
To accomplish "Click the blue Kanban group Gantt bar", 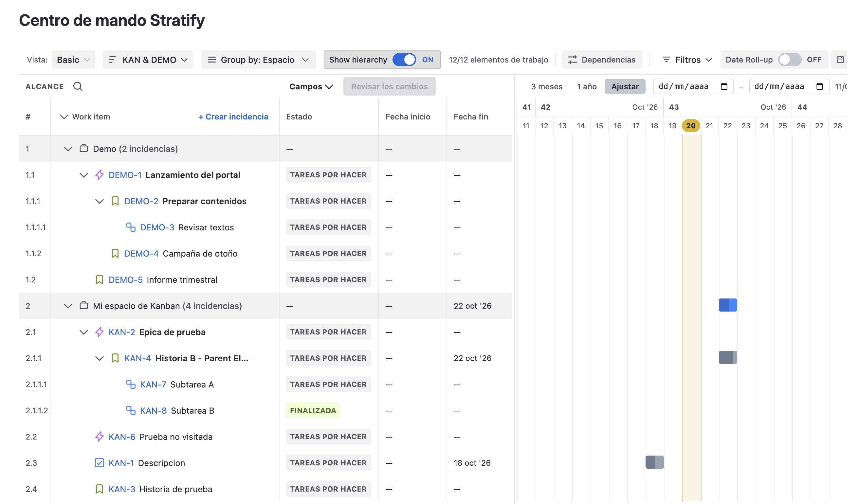I will (728, 305).
